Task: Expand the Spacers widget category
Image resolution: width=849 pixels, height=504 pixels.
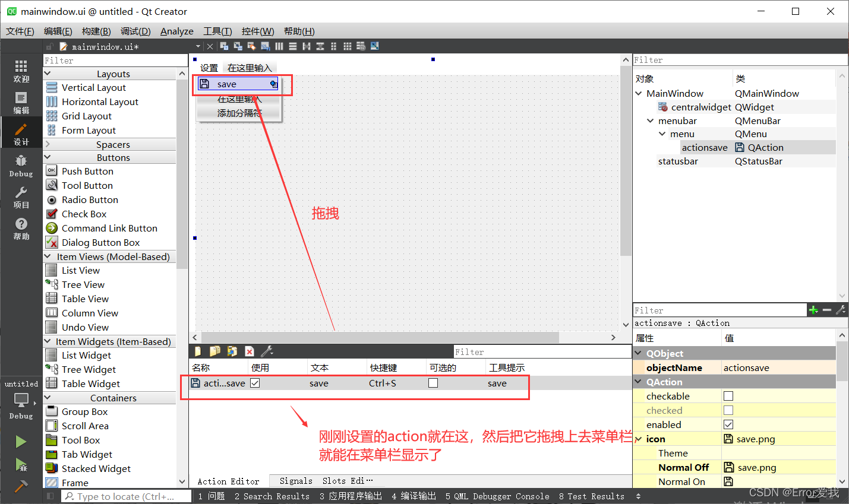Action: point(48,144)
